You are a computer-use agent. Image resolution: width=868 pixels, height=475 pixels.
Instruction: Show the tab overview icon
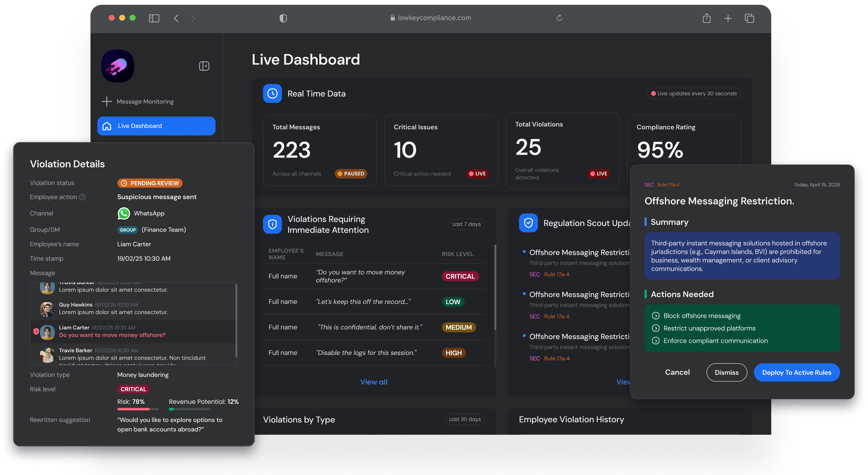pyautogui.click(x=749, y=18)
